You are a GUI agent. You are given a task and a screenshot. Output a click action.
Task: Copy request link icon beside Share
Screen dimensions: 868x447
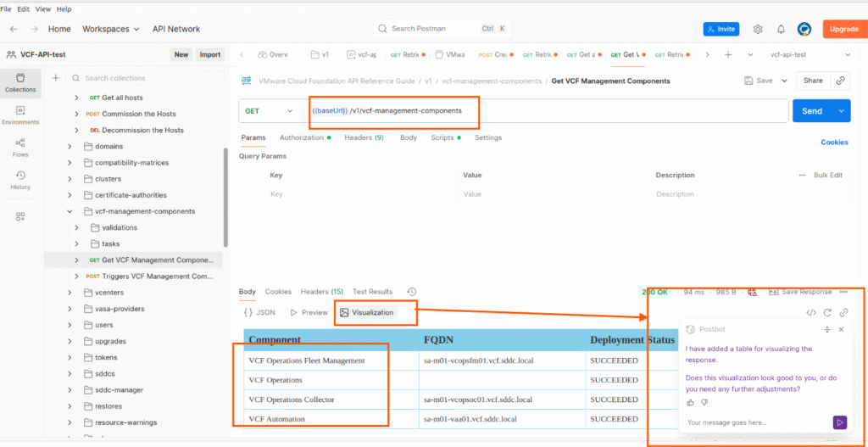coord(840,81)
